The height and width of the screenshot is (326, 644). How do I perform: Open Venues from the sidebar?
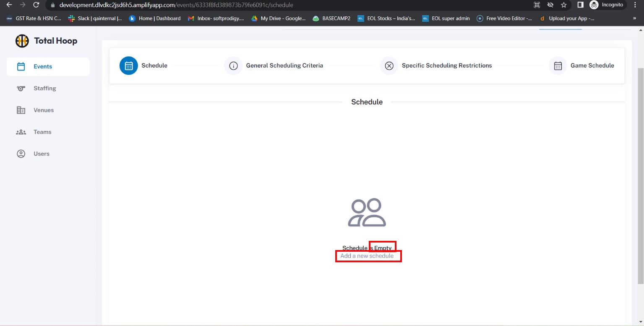[48, 110]
